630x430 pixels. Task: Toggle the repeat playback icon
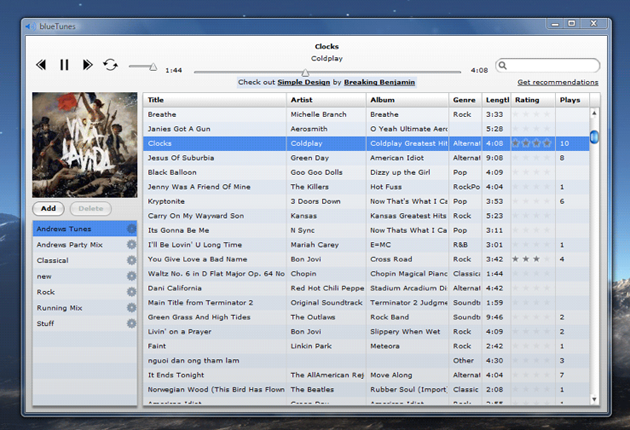click(110, 65)
